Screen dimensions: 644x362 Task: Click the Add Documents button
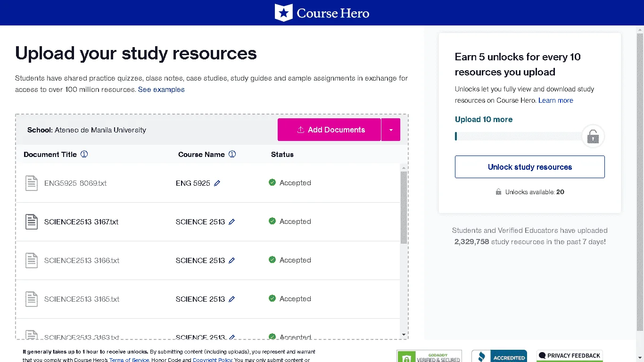329,130
